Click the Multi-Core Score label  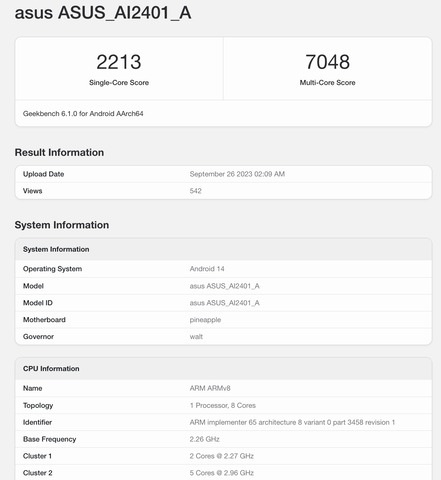[327, 83]
